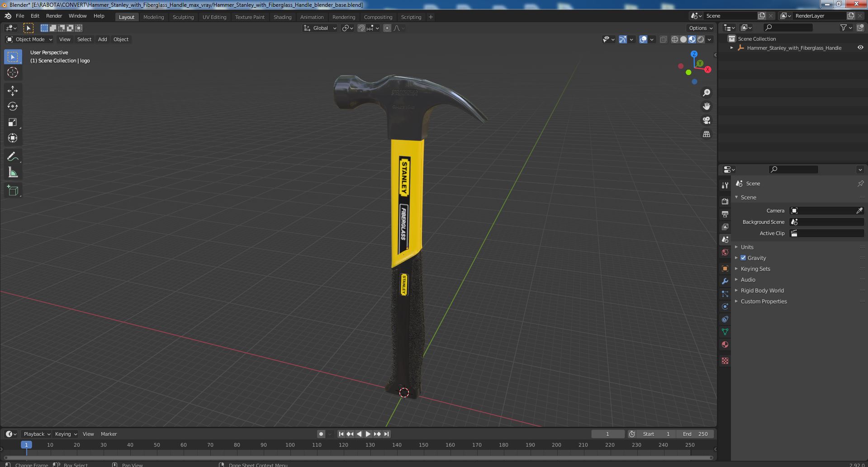Screen dimensions: 868x467
Task: Open the File menu
Action: click(x=20, y=16)
